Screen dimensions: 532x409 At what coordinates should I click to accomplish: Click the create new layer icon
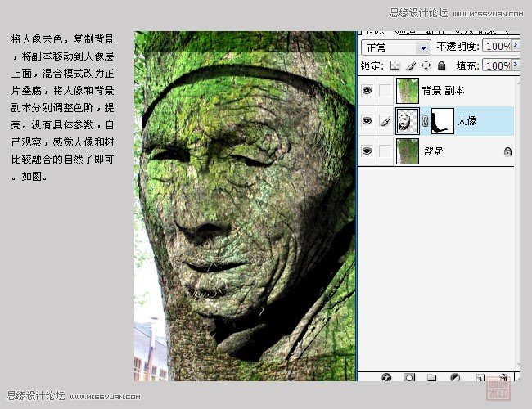pos(480,379)
